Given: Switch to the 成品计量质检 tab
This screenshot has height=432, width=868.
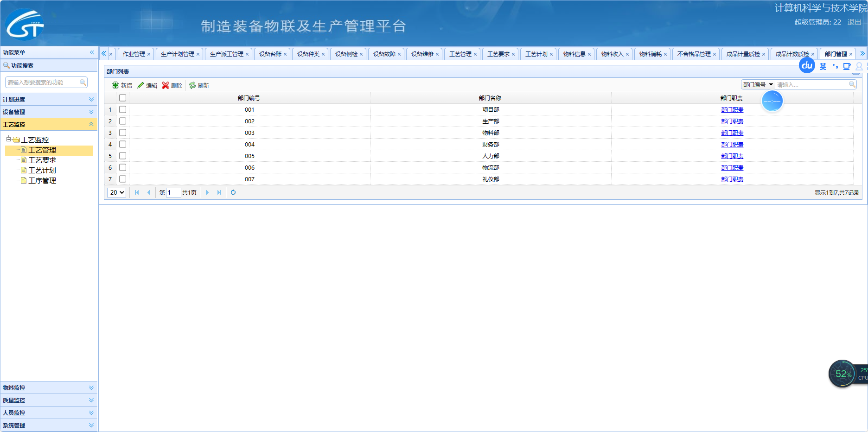Looking at the screenshot, I should (x=743, y=54).
